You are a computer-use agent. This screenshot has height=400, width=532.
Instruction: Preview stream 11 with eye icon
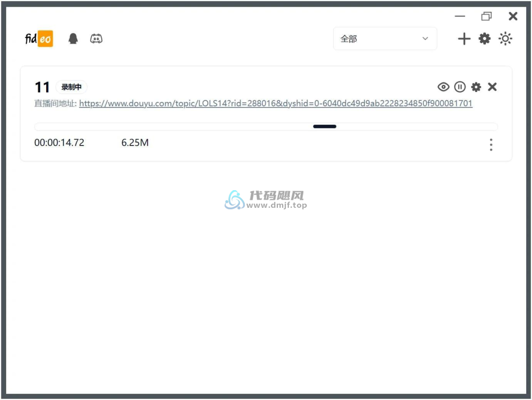pos(443,87)
